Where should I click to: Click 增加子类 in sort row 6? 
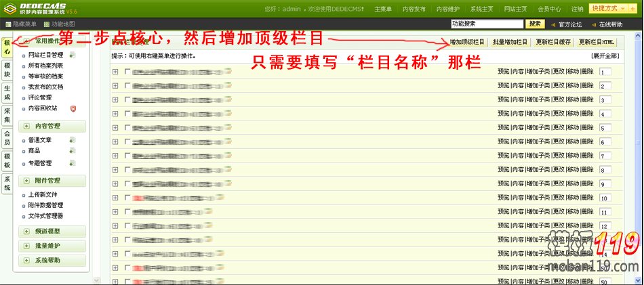pyautogui.click(x=538, y=141)
